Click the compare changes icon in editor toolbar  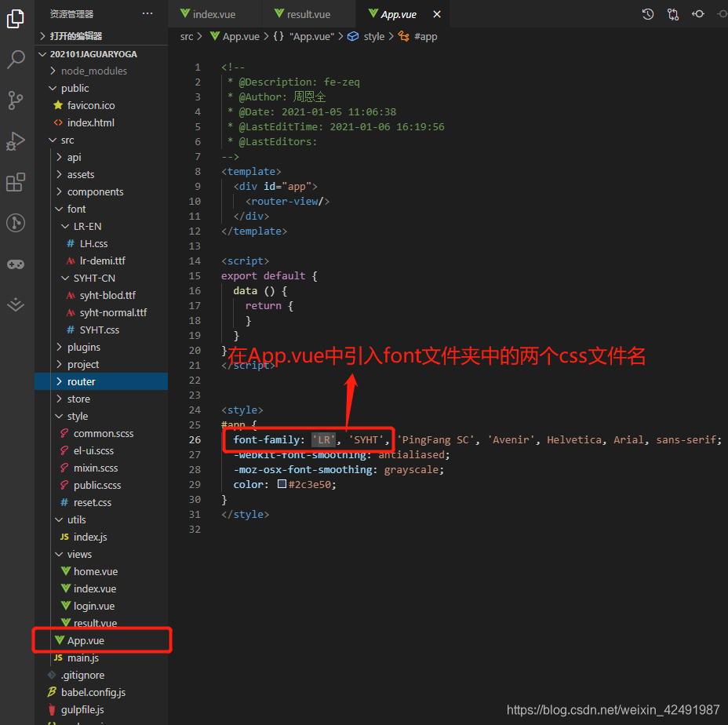click(x=673, y=14)
